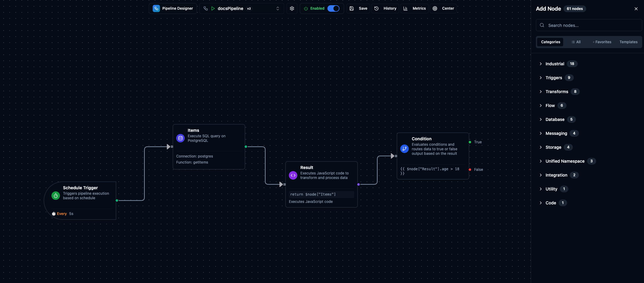Viewport: 644px width, 283px height.
Task: Click the Condition node False output port
Action: [x=470, y=170]
